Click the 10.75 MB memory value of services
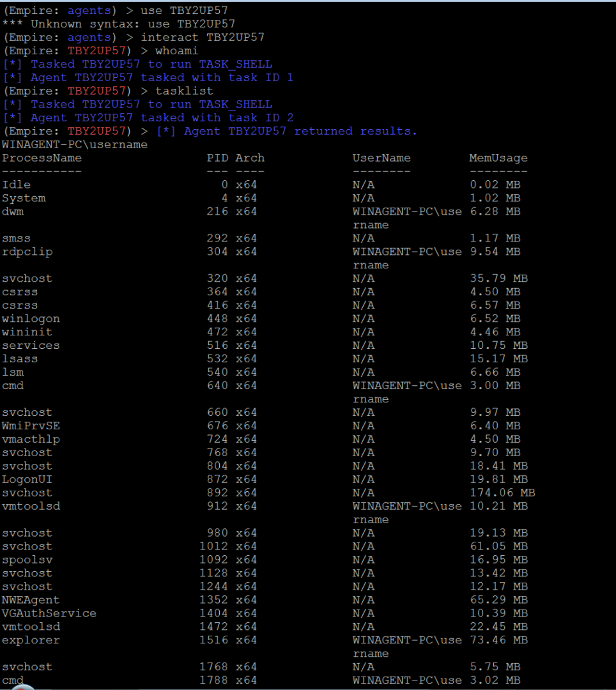This screenshot has height=690, width=616. pos(498,346)
